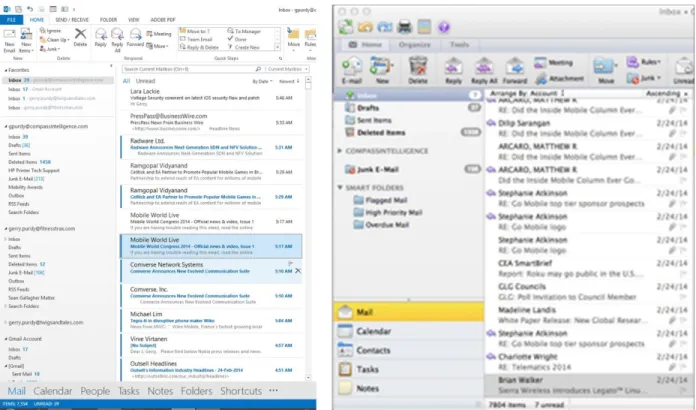Screen dimensions: 696x410
Task: Switch to the FOLDER ribbon tab
Action: tap(108, 20)
